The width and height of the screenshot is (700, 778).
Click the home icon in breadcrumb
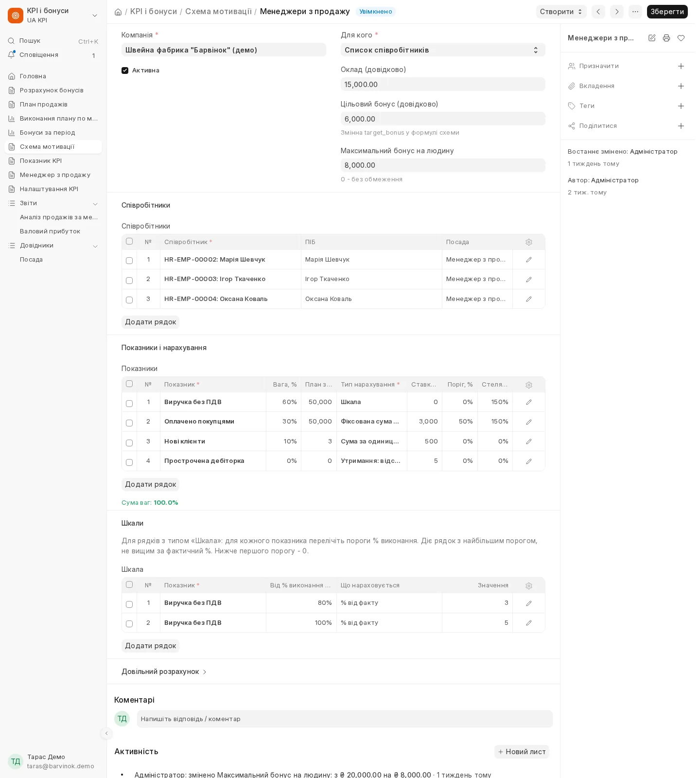(x=118, y=12)
